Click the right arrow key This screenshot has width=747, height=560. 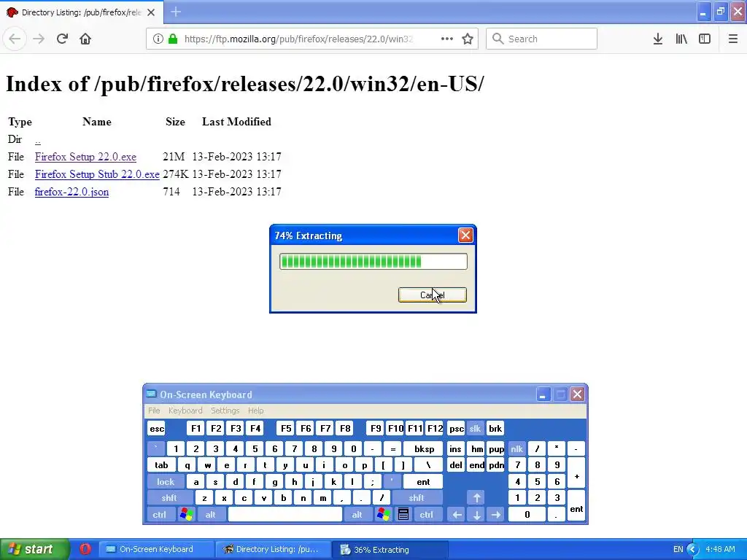click(x=496, y=515)
